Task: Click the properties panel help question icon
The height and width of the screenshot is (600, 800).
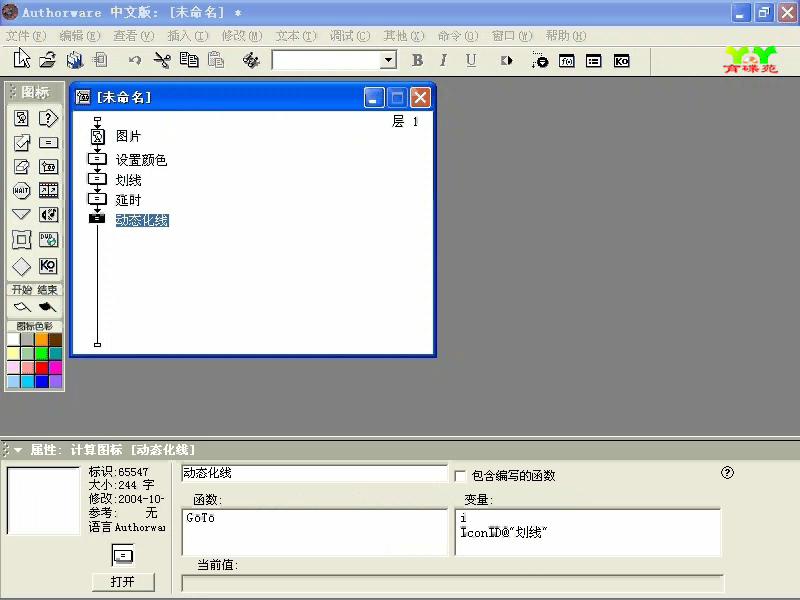Action: 727,473
